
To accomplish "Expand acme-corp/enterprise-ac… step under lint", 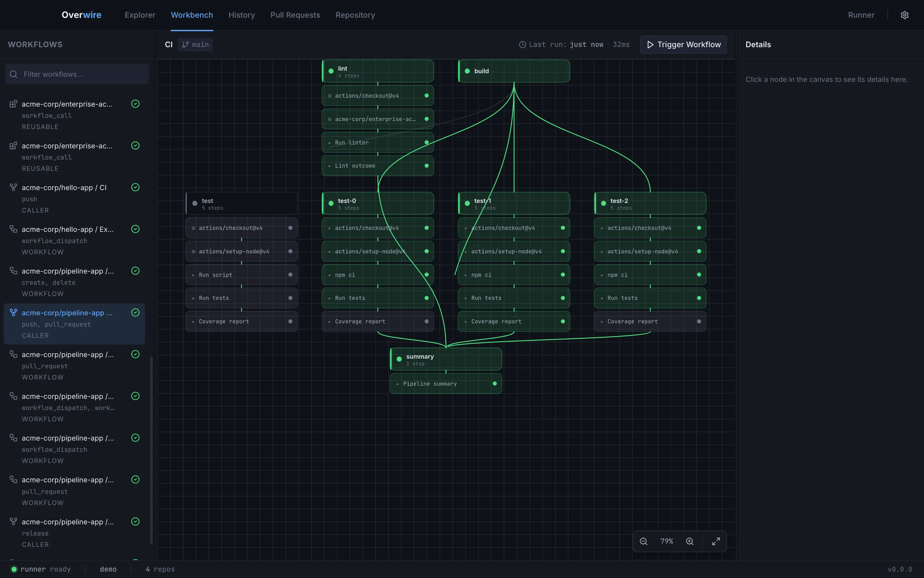I will tap(329, 119).
